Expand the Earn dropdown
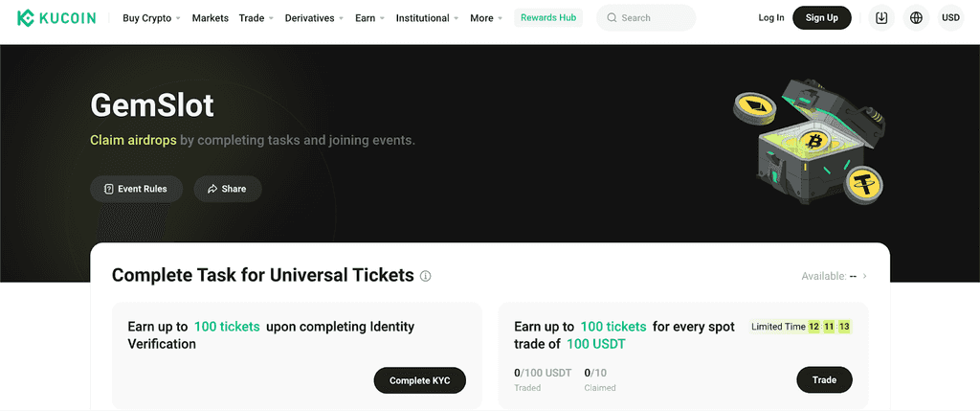The width and height of the screenshot is (980, 411). coord(370,18)
